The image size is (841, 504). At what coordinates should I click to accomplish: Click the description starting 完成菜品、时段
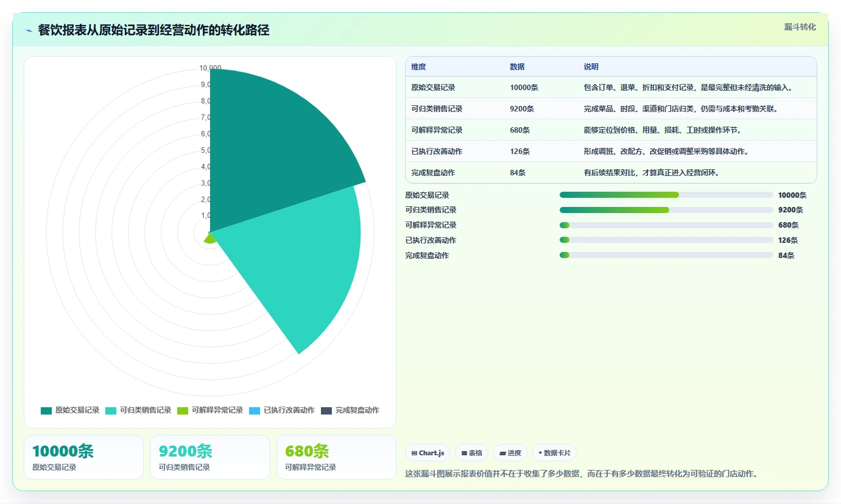681,109
